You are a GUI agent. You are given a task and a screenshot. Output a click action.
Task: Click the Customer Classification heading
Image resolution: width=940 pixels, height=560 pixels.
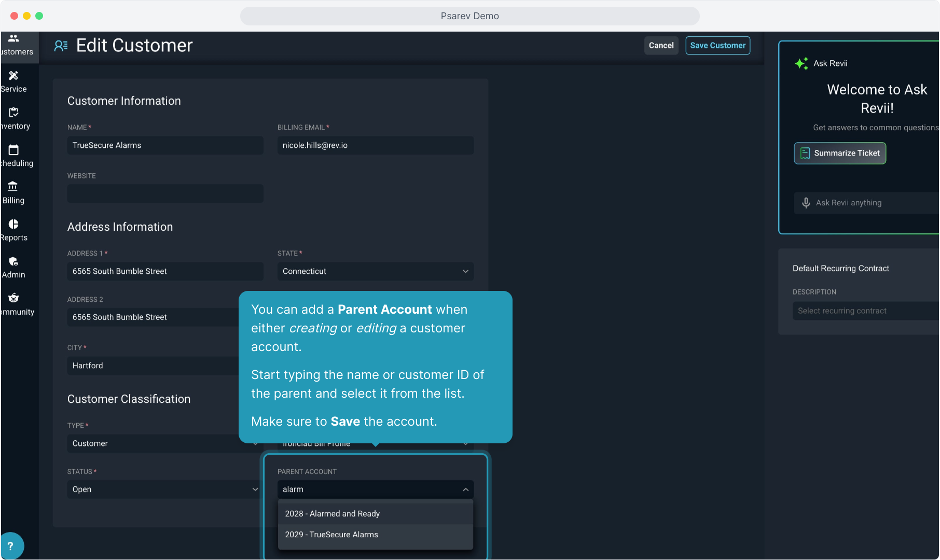tap(129, 399)
